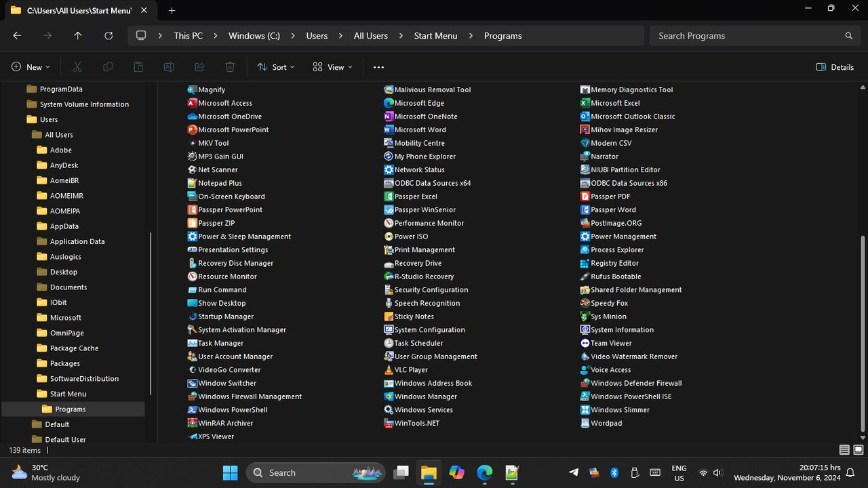Select the Registry Editor icon
The height and width of the screenshot is (488, 868).
(585, 263)
